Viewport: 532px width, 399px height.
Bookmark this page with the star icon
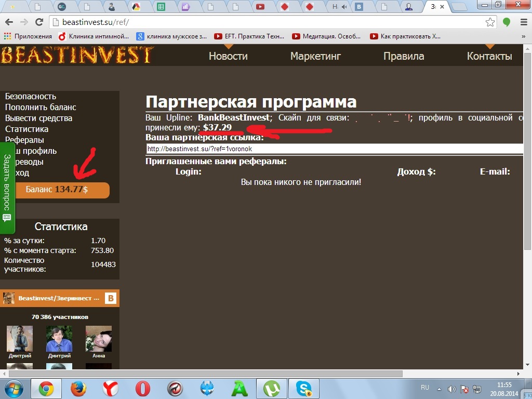tap(490, 22)
